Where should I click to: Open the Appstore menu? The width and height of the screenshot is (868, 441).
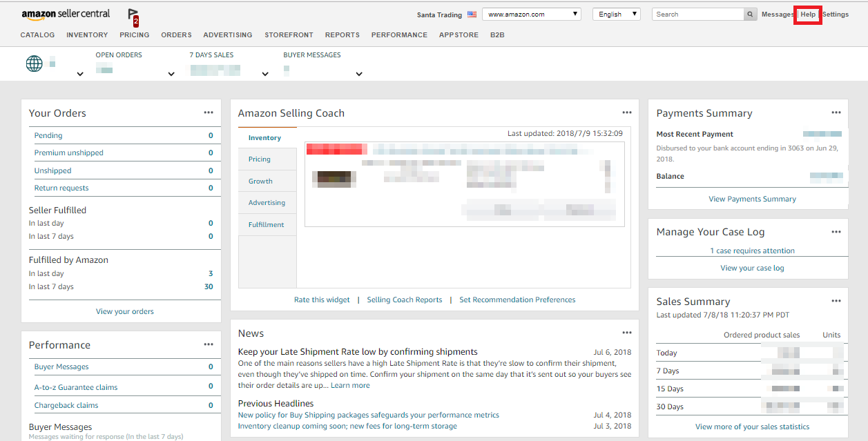click(x=459, y=35)
